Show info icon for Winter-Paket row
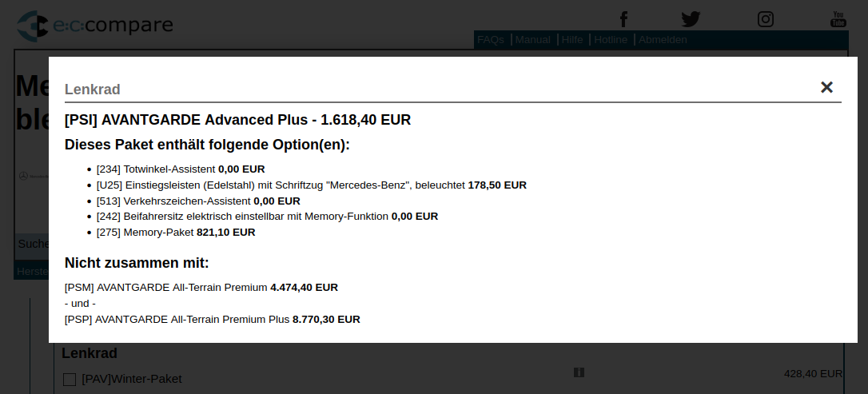Viewport: 868px width, 394px height. click(579, 372)
